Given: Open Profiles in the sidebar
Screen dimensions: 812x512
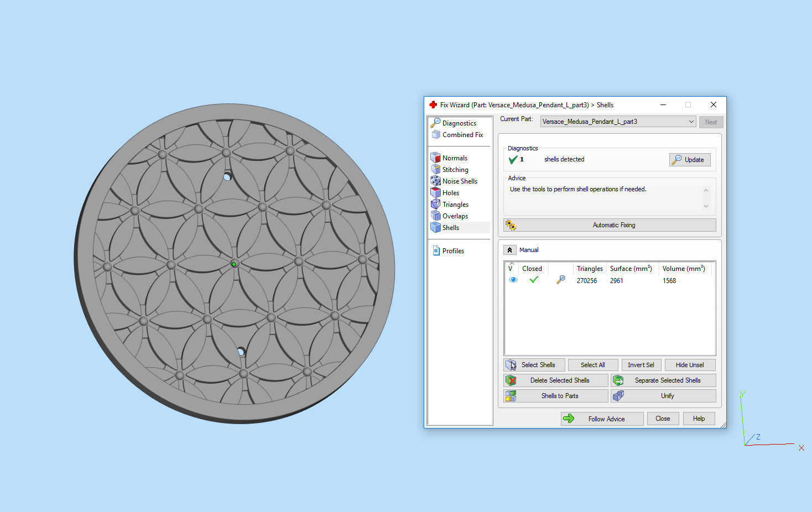Looking at the screenshot, I should [448, 251].
